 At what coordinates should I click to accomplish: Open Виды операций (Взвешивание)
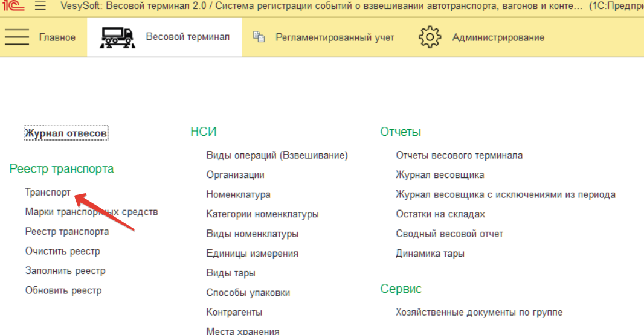click(277, 156)
